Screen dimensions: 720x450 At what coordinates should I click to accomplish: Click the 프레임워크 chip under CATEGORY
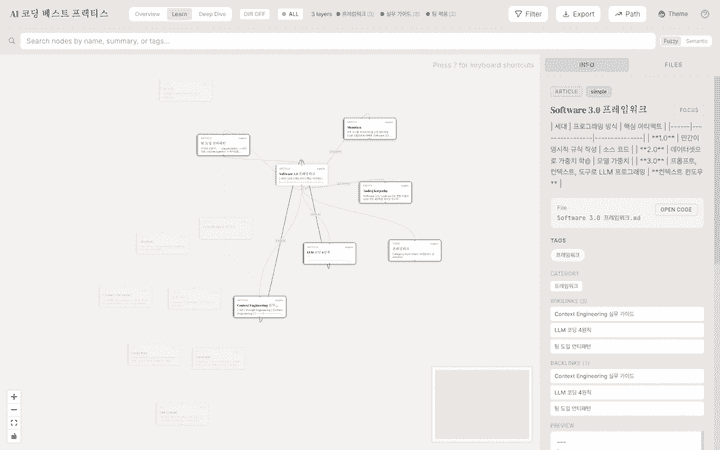[566, 286]
